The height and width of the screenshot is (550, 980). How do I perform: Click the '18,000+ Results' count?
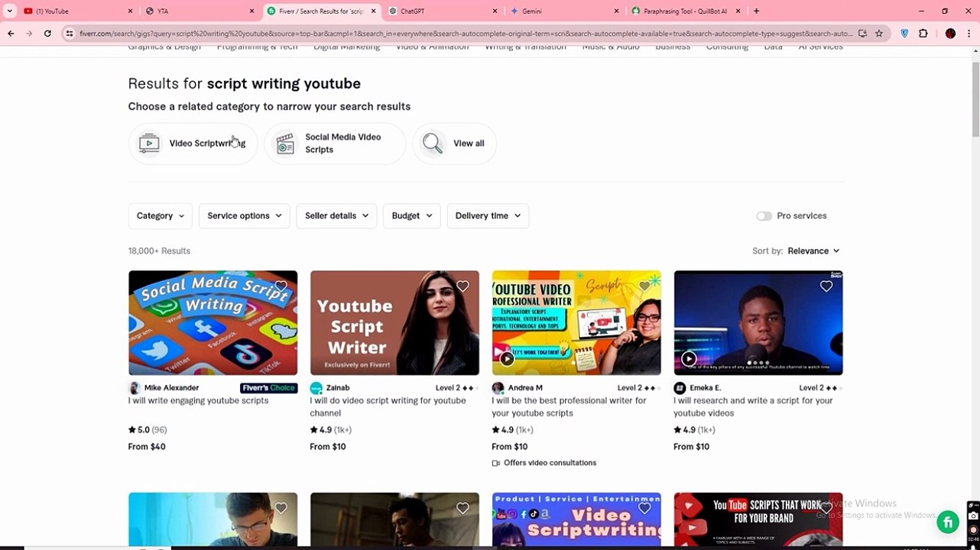click(x=159, y=251)
